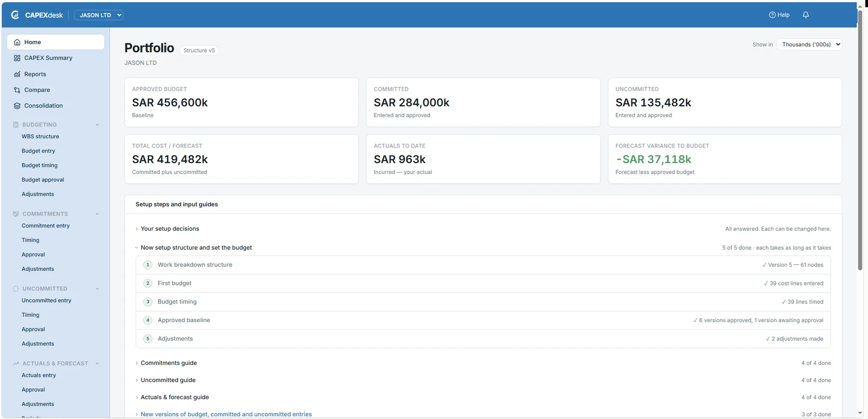Click the -SAR 37,118k variance value
Viewport: 868px width, 419px height.
click(x=653, y=160)
